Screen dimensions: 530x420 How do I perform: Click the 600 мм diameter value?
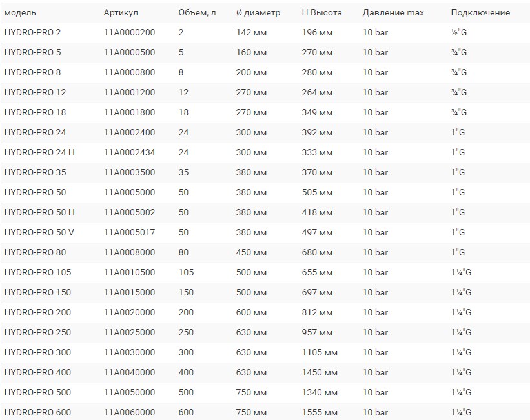[252, 312]
